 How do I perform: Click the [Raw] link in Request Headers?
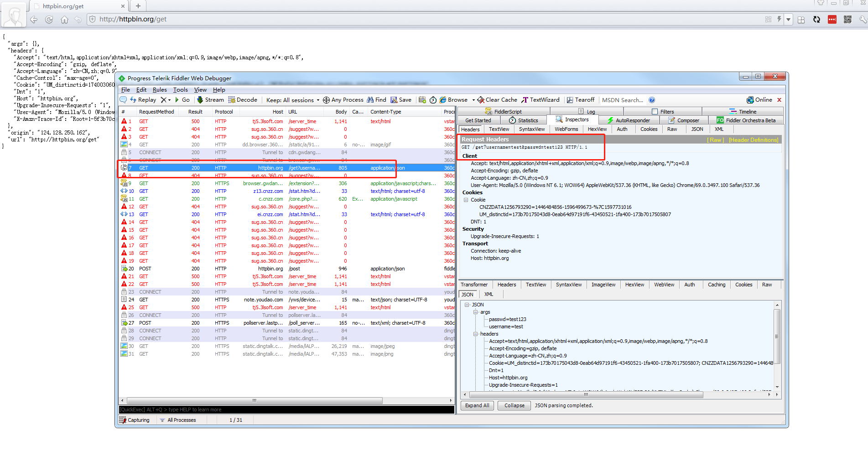(715, 140)
